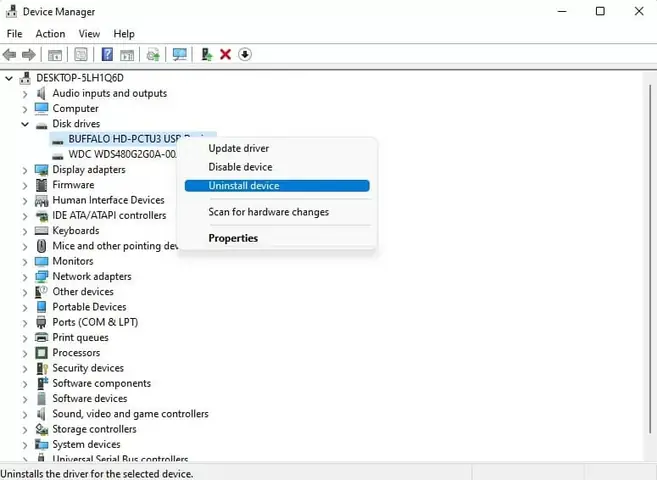Click the Print queues printer icon
The height and width of the screenshot is (480, 657).
pyautogui.click(x=41, y=337)
